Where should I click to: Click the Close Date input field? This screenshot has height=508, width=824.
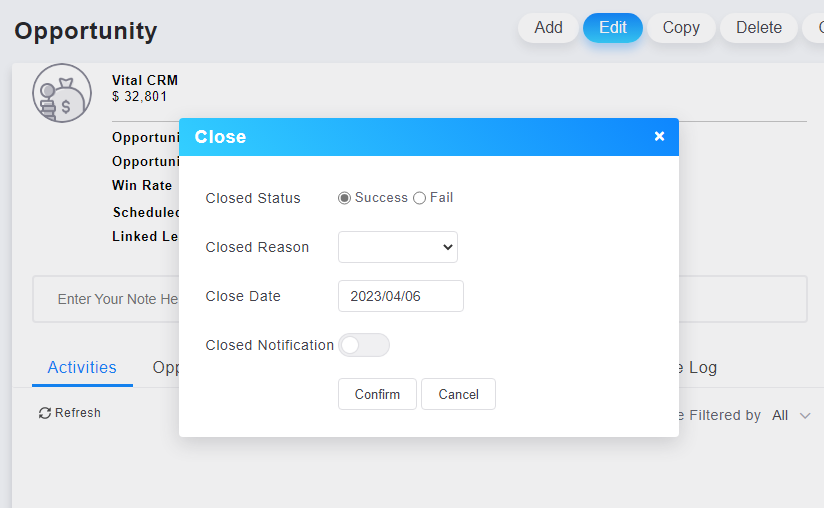tap(400, 296)
